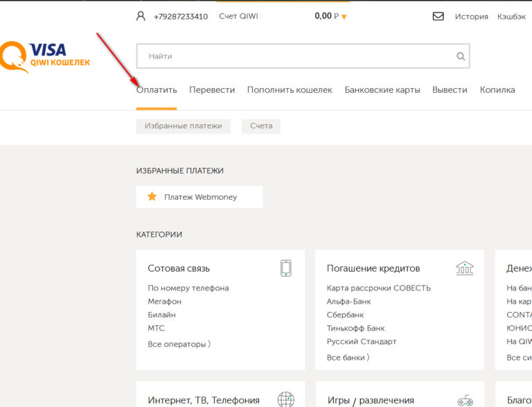532x407 pixels.
Task: Click the bank building loans icon
Action: click(x=464, y=268)
